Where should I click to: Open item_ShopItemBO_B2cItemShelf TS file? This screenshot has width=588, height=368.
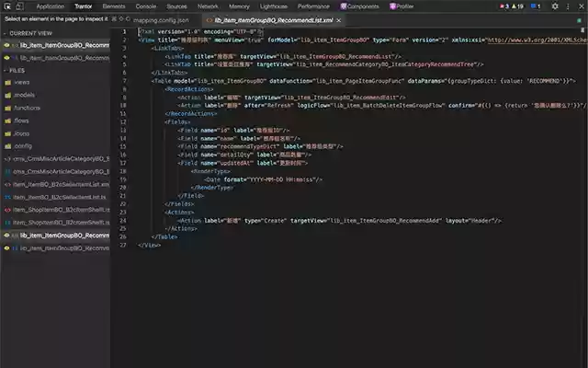click(62, 223)
